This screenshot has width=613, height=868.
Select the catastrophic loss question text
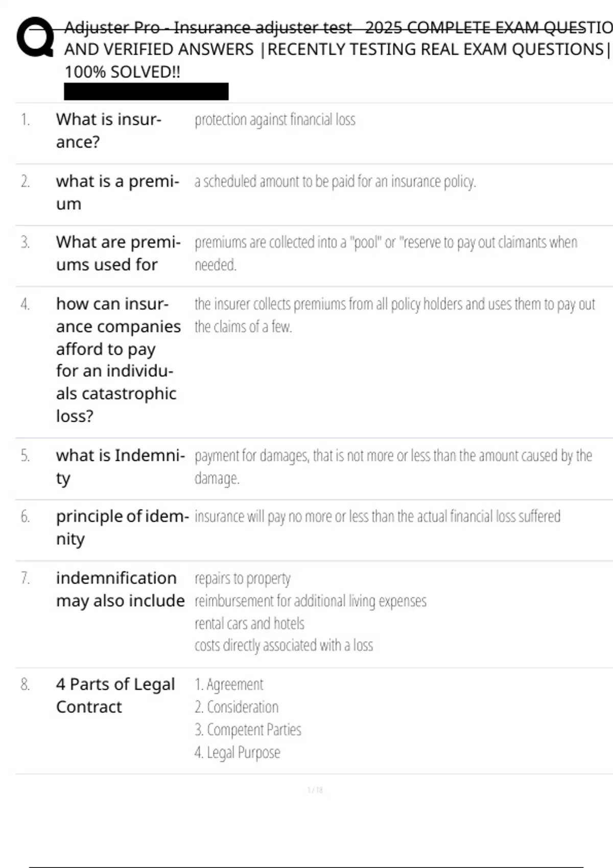tap(118, 359)
